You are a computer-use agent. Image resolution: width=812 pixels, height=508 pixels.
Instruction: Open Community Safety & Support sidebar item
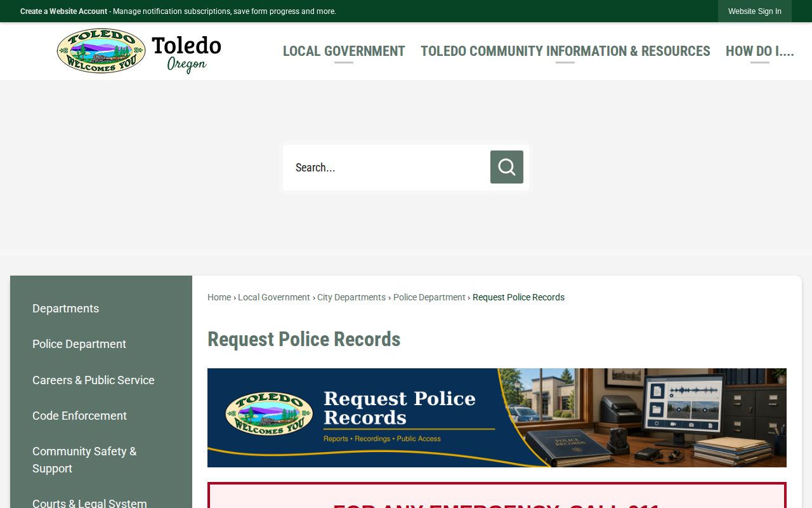pos(84,460)
